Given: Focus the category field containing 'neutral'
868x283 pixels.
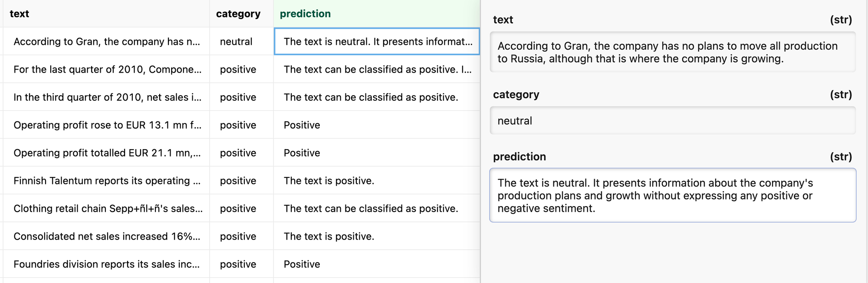Looking at the screenshot, I should click(672, 121).
